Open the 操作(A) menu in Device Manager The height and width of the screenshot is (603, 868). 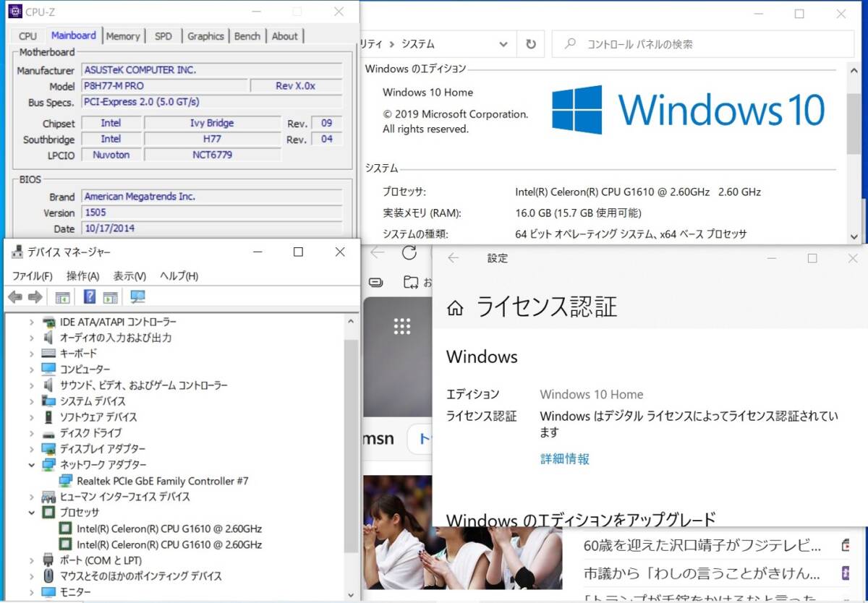(82, 276)
